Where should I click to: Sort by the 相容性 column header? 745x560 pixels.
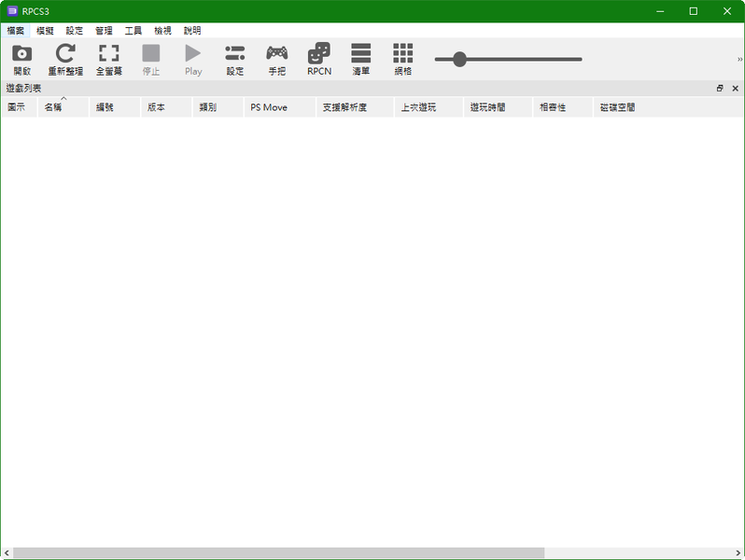click(x=564, y=107)
